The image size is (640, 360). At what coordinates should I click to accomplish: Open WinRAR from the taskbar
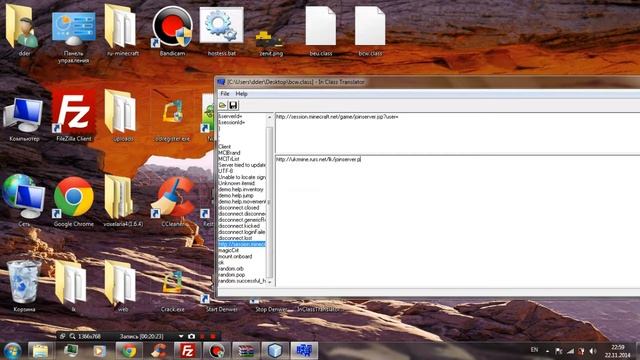tap(246, 351)
